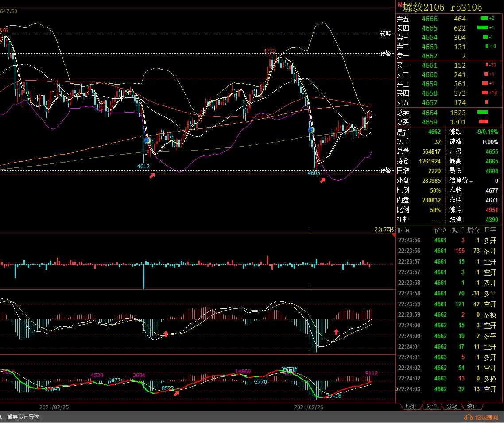Click the headset icon next to 论坛提问
Image resolution: width=504 pixels, height=423 pixels.
point(469,417)
